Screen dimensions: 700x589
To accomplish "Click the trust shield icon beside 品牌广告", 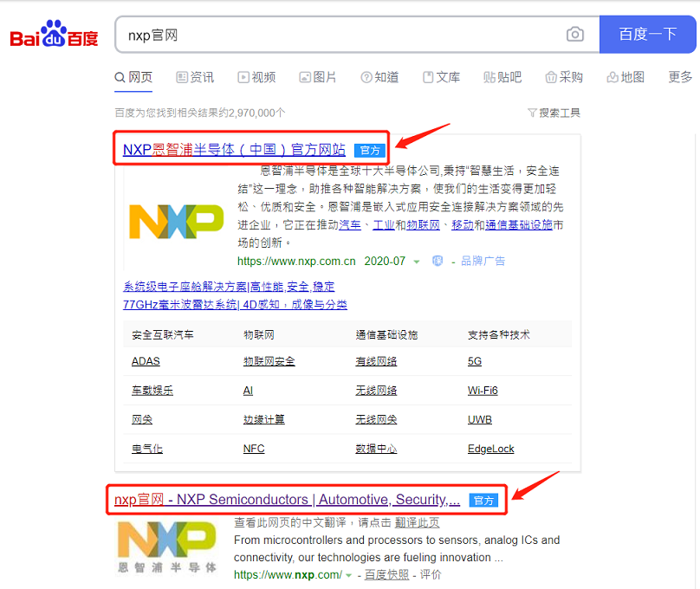I will [x=437, y=261].
